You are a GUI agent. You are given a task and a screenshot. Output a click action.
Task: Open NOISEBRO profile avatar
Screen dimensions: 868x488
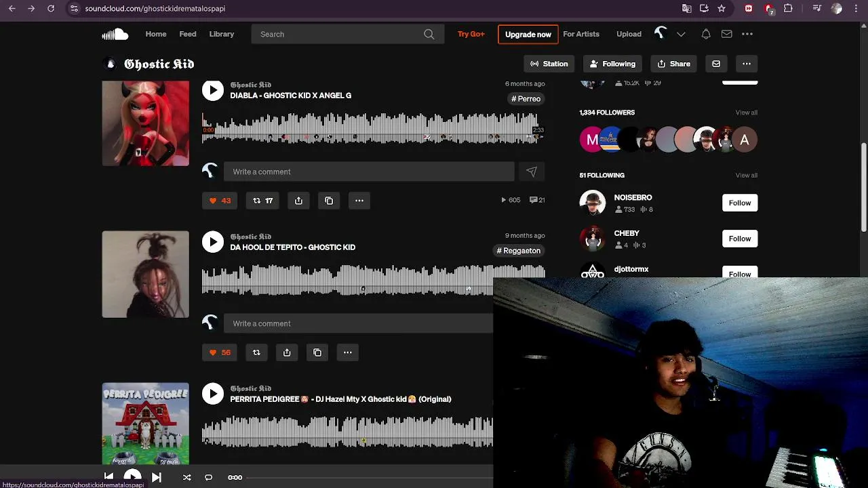pyautogui.click(x=593, y=203)
